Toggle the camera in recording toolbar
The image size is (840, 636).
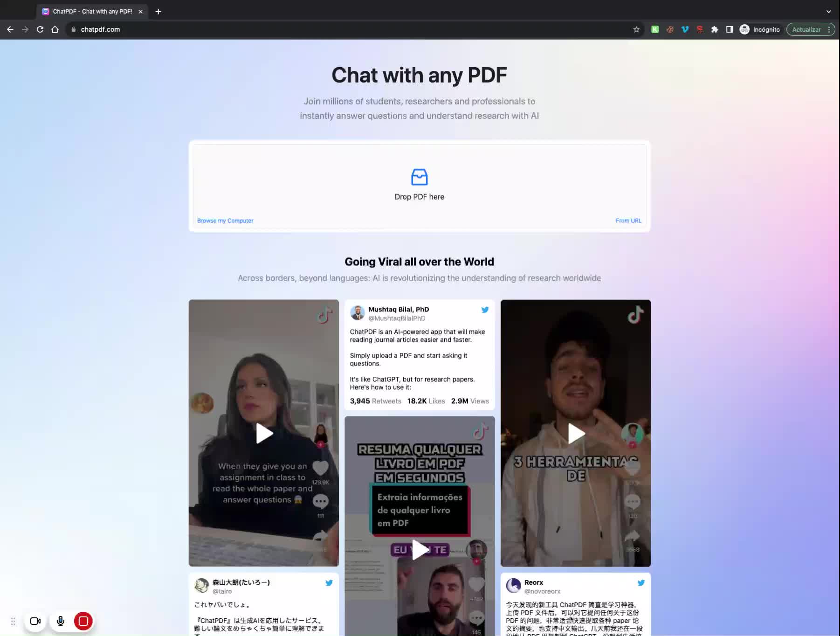35,621
